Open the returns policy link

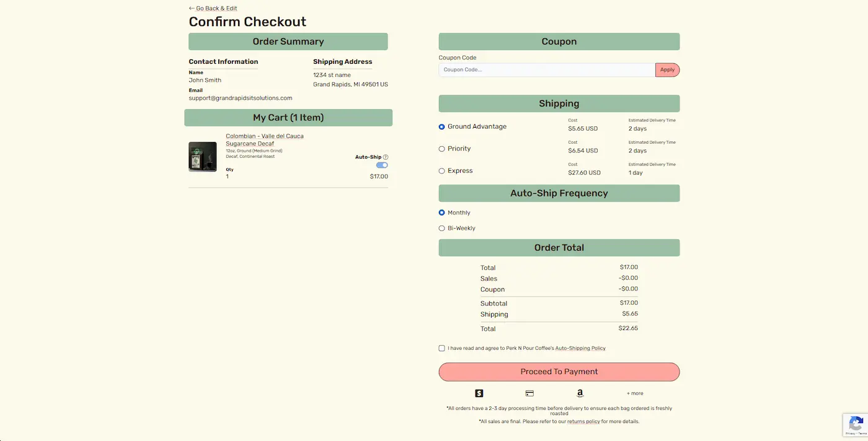click(x=583, y=422)
